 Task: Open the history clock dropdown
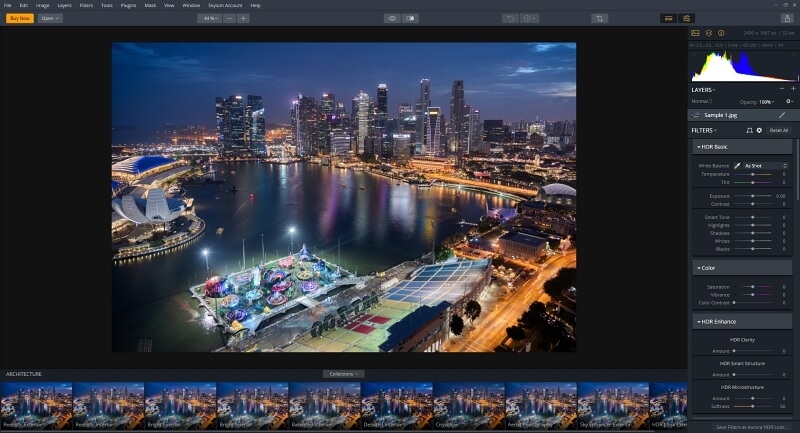(x=530, y=18)
